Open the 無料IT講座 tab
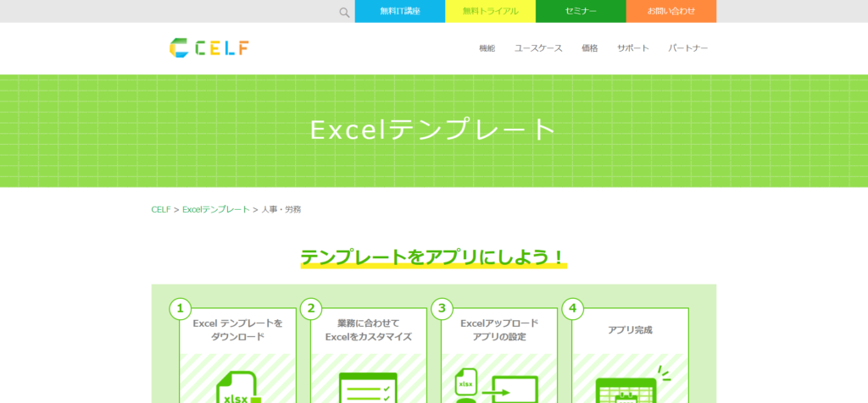Image resolution: width=868 pixels, height=403 pixels. 400,11
